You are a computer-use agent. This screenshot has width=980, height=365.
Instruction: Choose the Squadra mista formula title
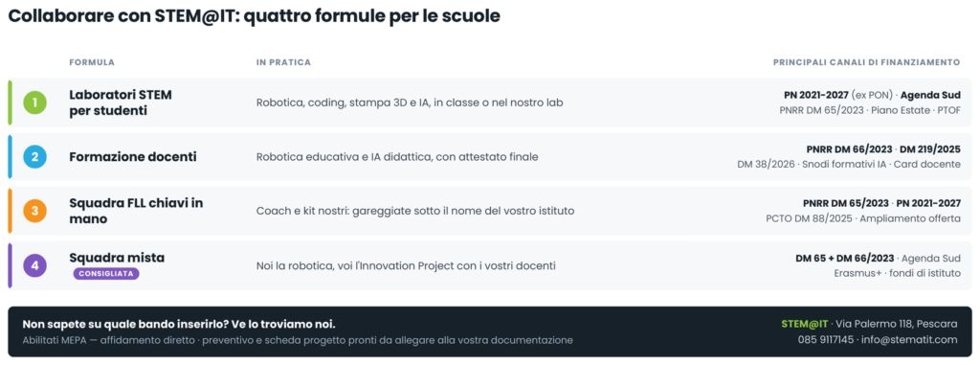tap(117, 258)
